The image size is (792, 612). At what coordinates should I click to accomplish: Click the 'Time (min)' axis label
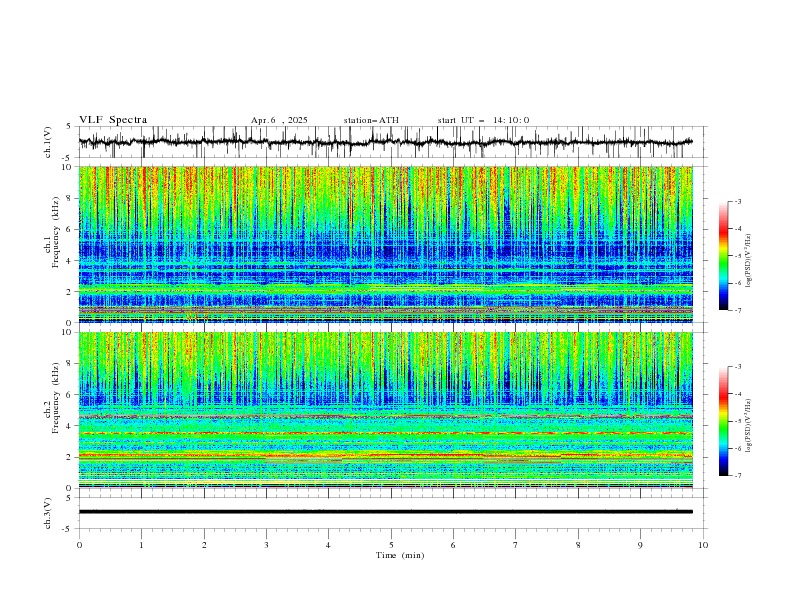400,555
